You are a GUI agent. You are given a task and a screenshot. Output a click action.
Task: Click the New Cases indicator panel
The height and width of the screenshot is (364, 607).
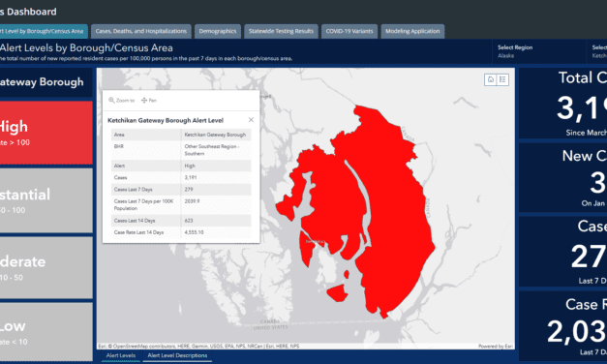pos(562,178)
